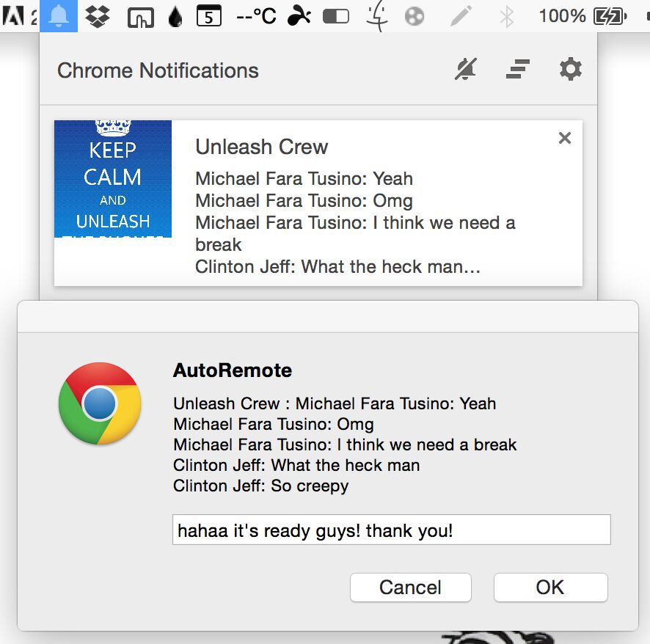This screenshot has width=650, height=644.
Task: Click the Cancel button in AutoRemote dialog
Action: tap(410, 588)
